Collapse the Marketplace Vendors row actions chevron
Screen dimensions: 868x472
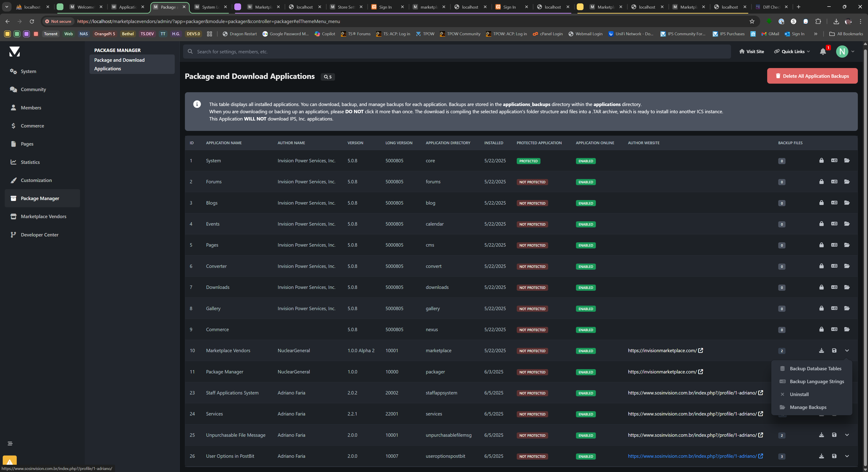pos(847,350)
